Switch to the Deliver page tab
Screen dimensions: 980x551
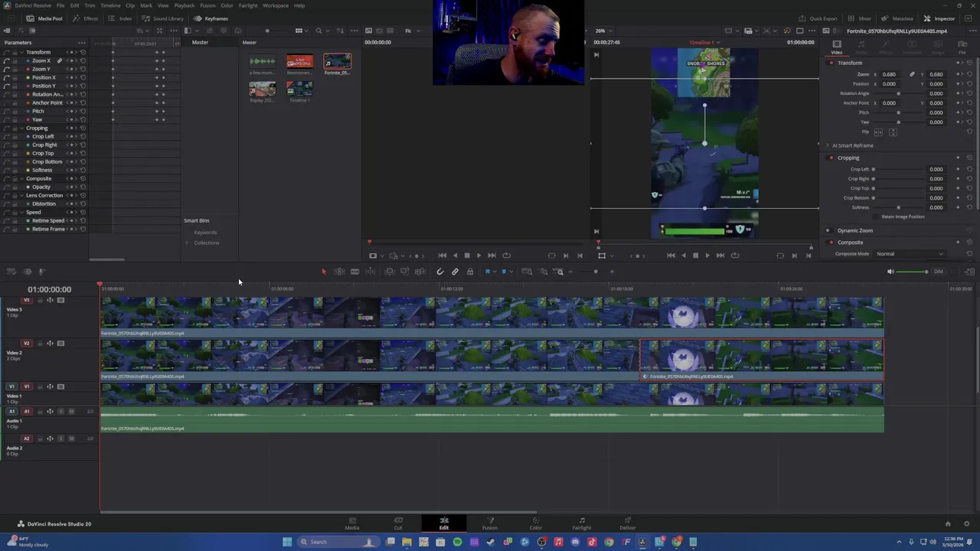627,523
